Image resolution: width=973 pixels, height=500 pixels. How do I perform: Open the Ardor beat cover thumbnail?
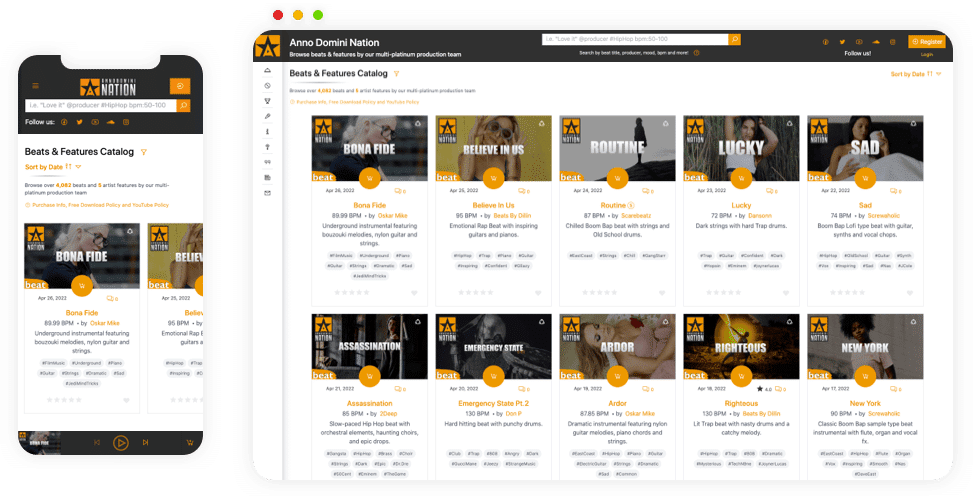(x=617, y=347)
